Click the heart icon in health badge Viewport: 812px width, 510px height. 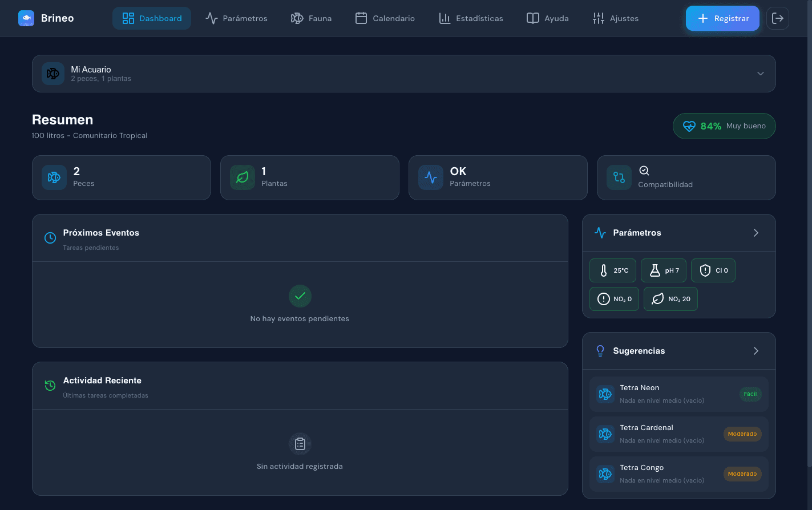(689, 126)
